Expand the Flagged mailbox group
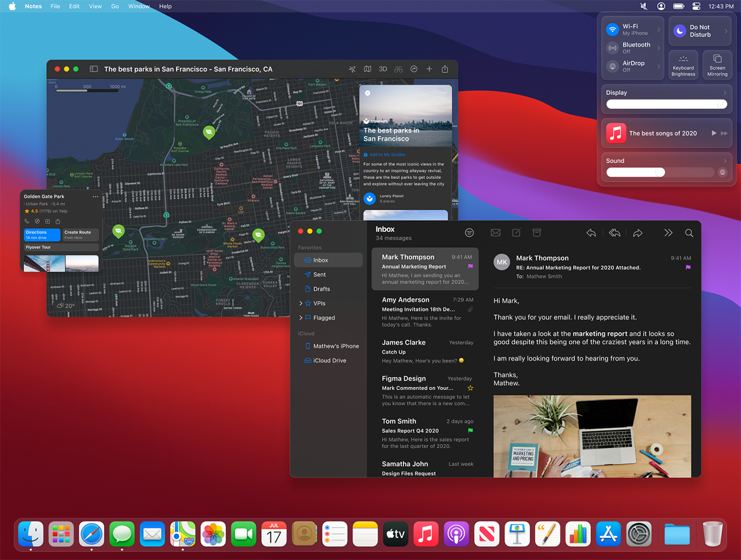The width and height of the screenshot is (741, 560). pos(300,318)
